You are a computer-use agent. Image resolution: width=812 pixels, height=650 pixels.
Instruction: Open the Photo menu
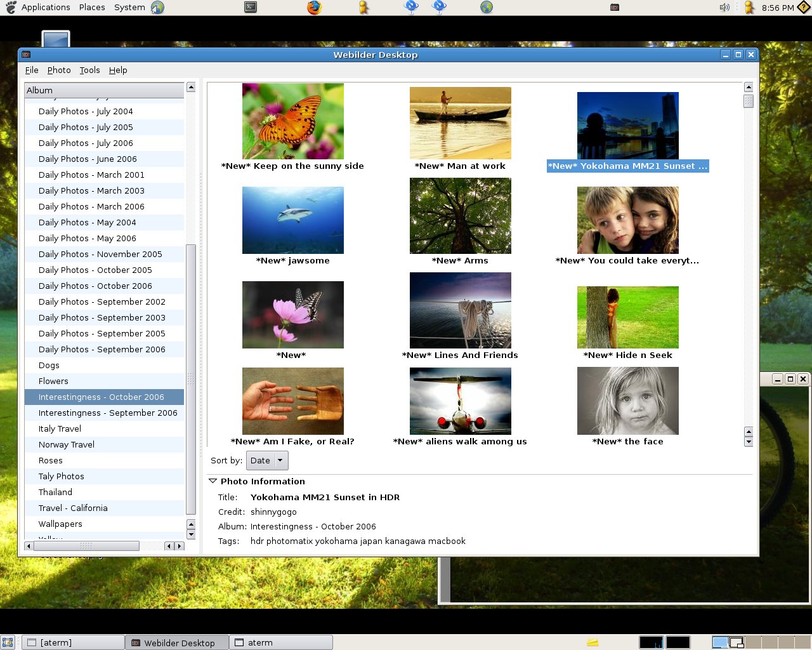(59, 70)
